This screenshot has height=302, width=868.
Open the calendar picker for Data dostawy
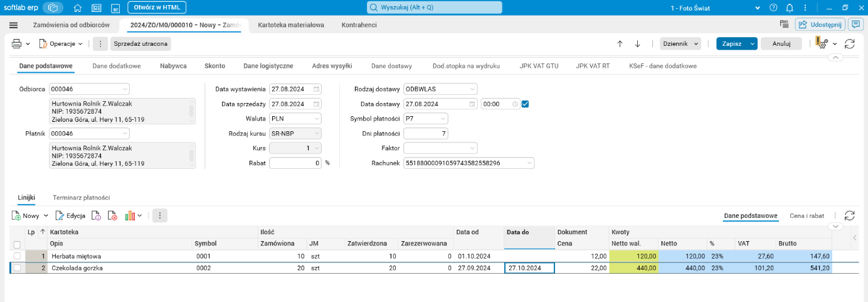[x=472, y=104]
